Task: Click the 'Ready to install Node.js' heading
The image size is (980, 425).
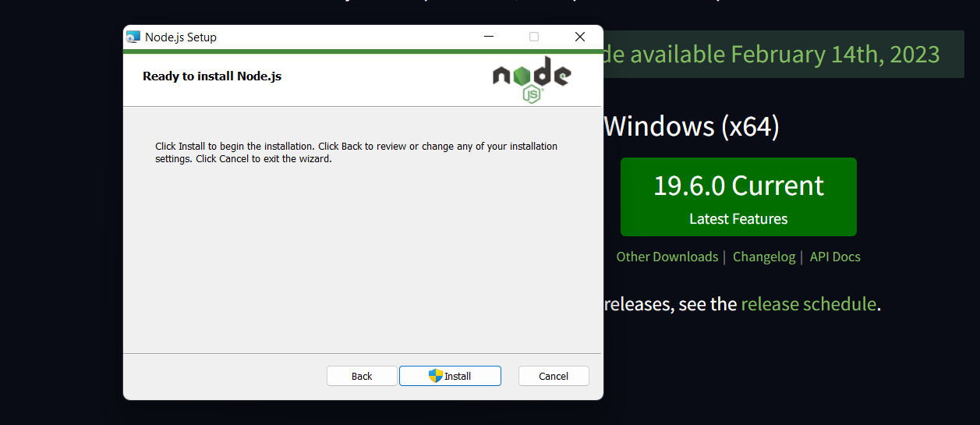Action: point(212,76)
